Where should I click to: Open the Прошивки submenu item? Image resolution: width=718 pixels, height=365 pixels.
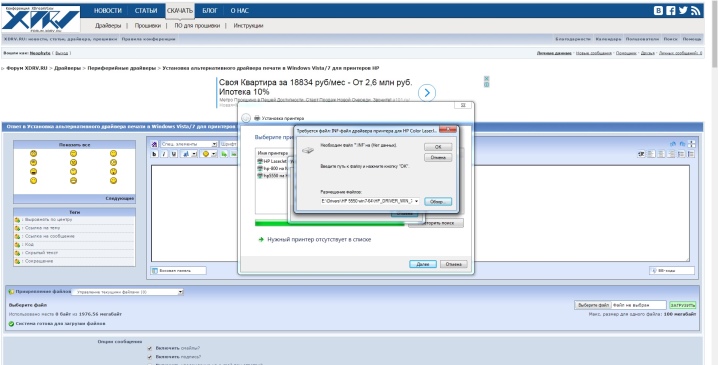click(147, 26)
